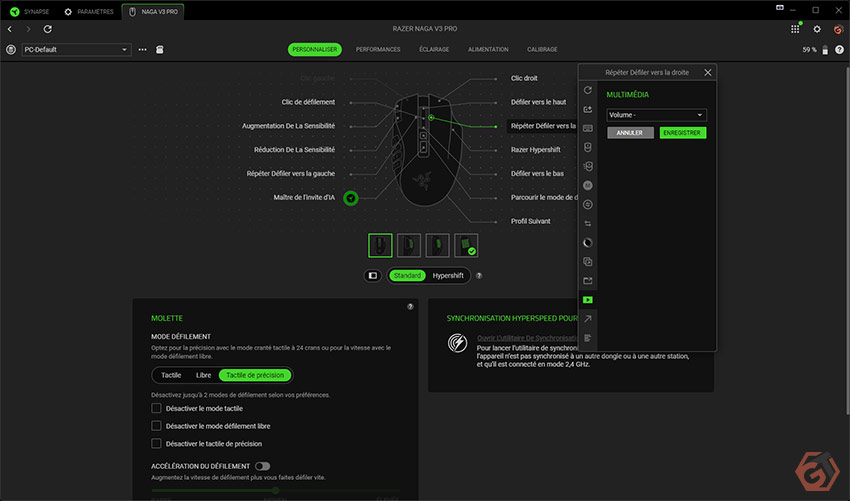Check Désactiver le mode défilement libre
The height and width of the screenshot is (501, 850).
click(x=156, y=426)
